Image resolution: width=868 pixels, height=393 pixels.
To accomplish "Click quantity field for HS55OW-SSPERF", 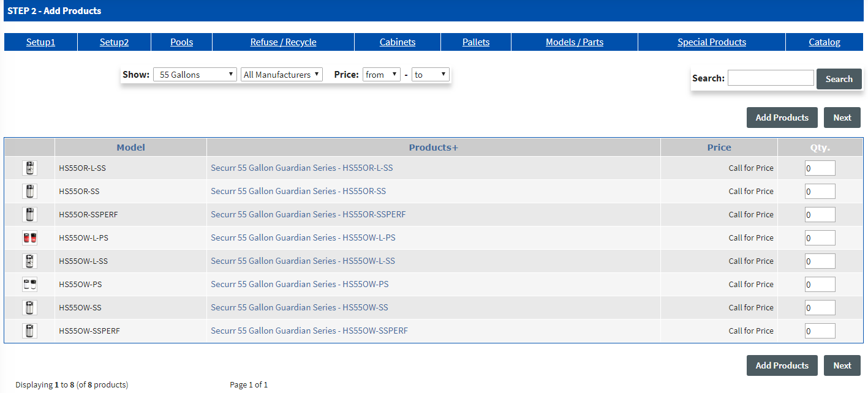I will [820, 331].
